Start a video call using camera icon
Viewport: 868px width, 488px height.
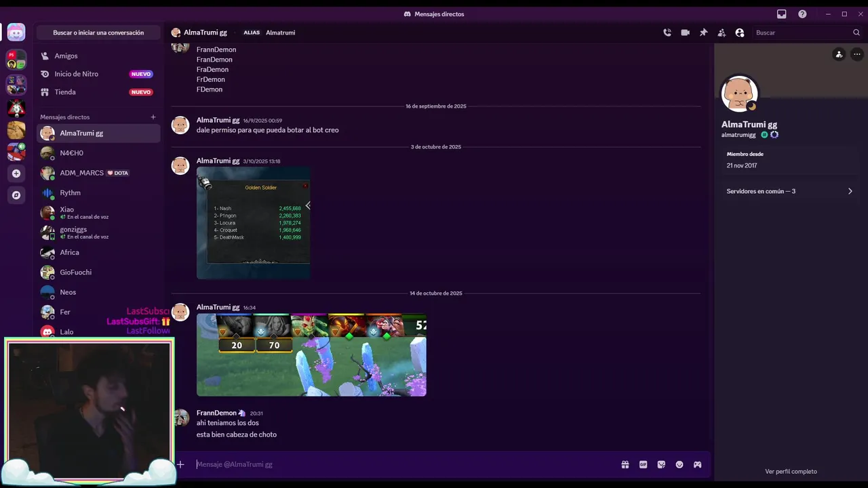686,33
